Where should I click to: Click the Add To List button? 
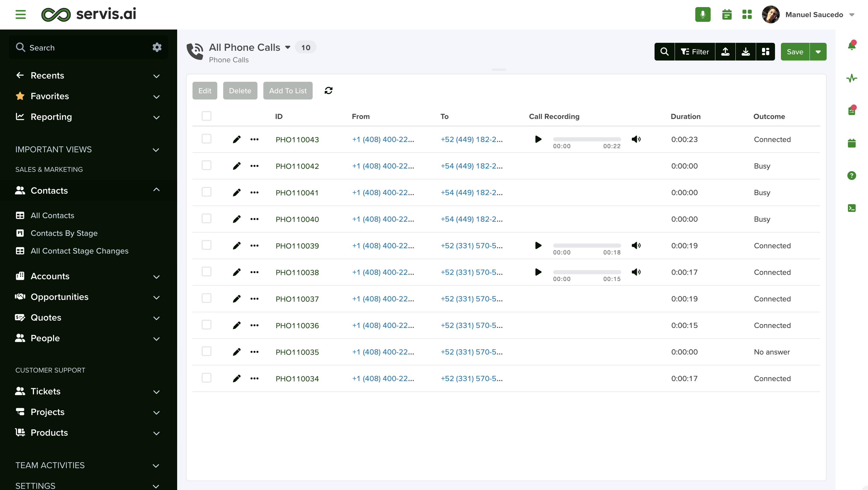coord(288,91)
